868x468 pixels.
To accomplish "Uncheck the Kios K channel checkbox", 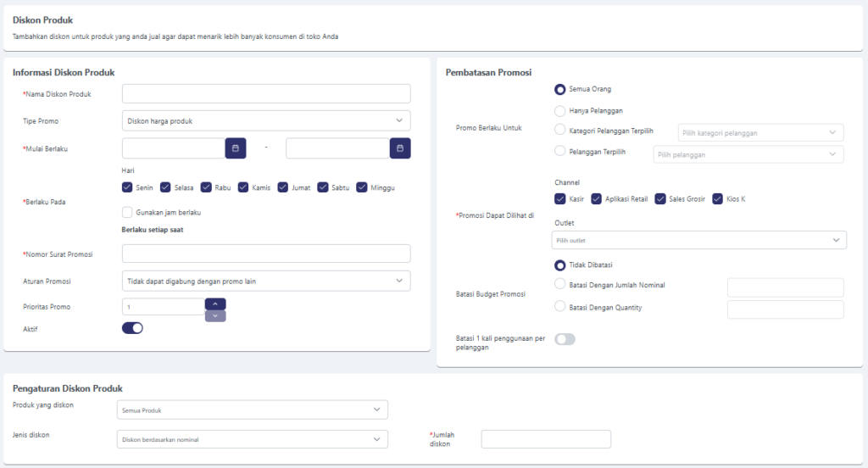I will pyautogui.click(x=719, y=198).
